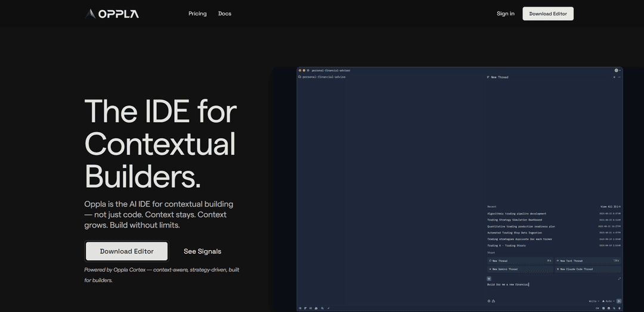The image size is (644, 312).
Task: Expand the chevron beside the title bar gear
Action: pos(620,70)
